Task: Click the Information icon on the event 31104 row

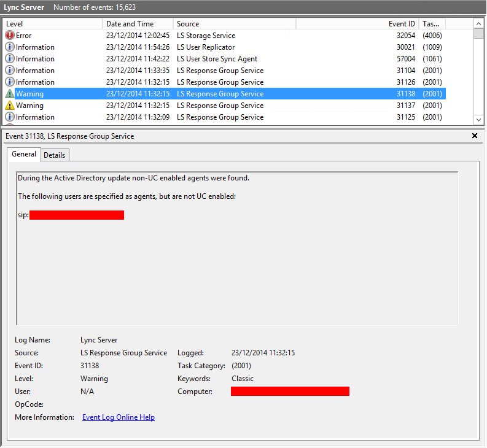Action: [10, 70]
